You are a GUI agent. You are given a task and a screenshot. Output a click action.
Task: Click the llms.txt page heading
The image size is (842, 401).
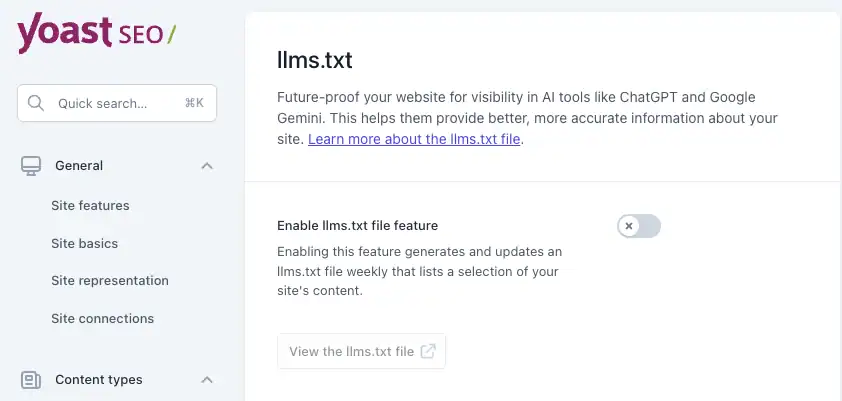point(314,60)
